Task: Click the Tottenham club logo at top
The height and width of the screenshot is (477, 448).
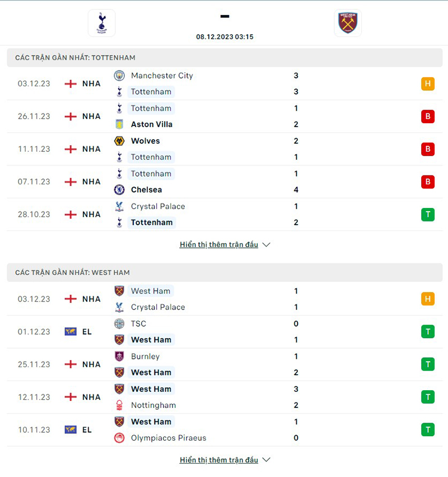Action: point(101,23)
